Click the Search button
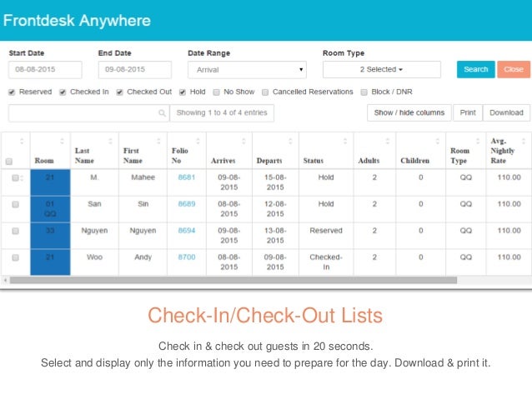The image size is (532, 399). tap(475, 69)
